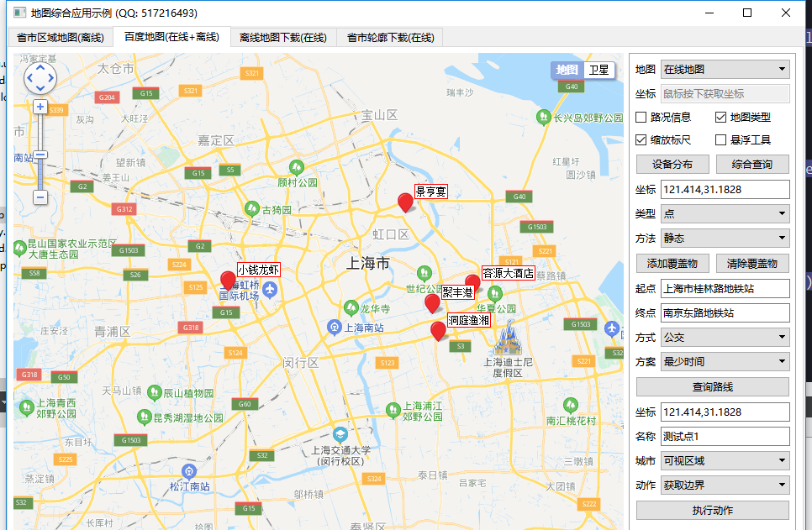This screenshot has height=530, width=812.
Task: Click the 上海南站 railway station icon
Action: coord(335,327)
